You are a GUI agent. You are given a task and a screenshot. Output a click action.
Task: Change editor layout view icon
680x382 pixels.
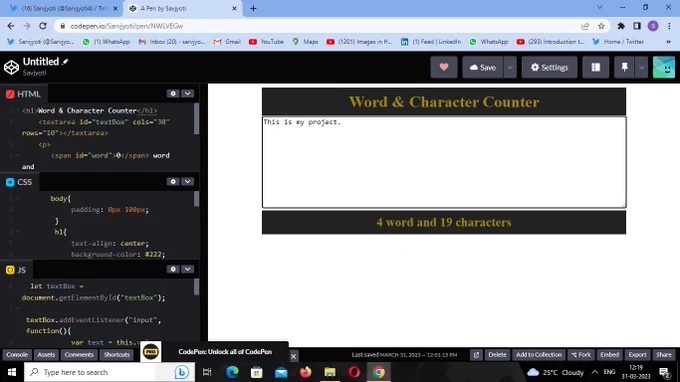point(595,67)
